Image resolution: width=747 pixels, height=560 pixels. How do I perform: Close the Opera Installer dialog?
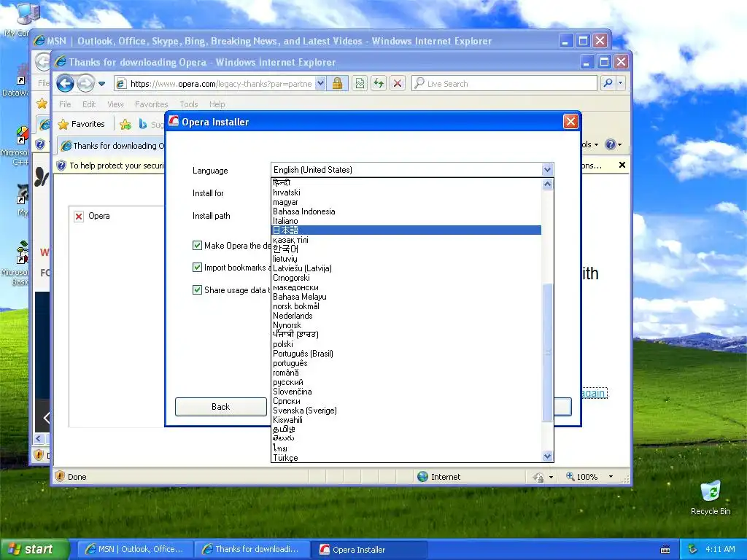570,122
